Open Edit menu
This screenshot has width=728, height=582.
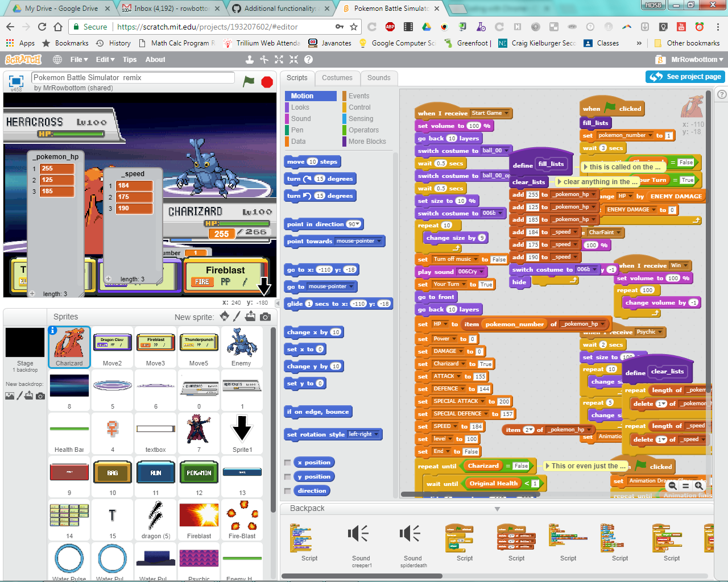click(x=105, y=59)
